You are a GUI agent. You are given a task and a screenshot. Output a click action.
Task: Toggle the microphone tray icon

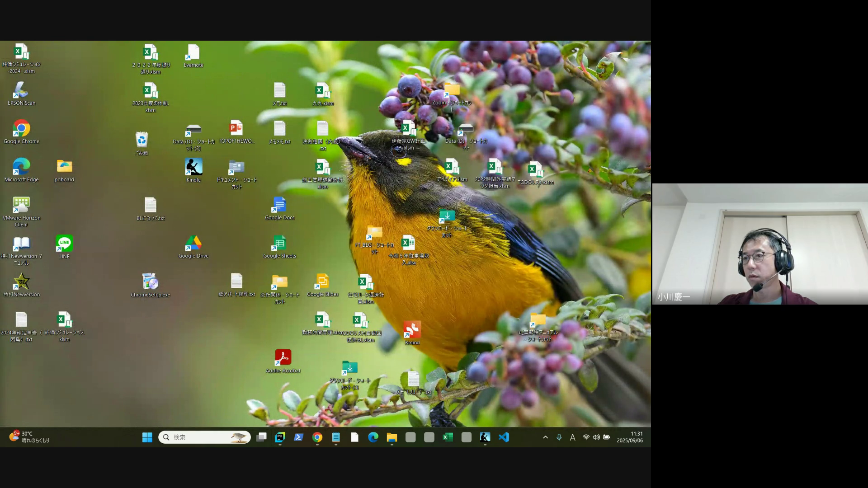559,437
